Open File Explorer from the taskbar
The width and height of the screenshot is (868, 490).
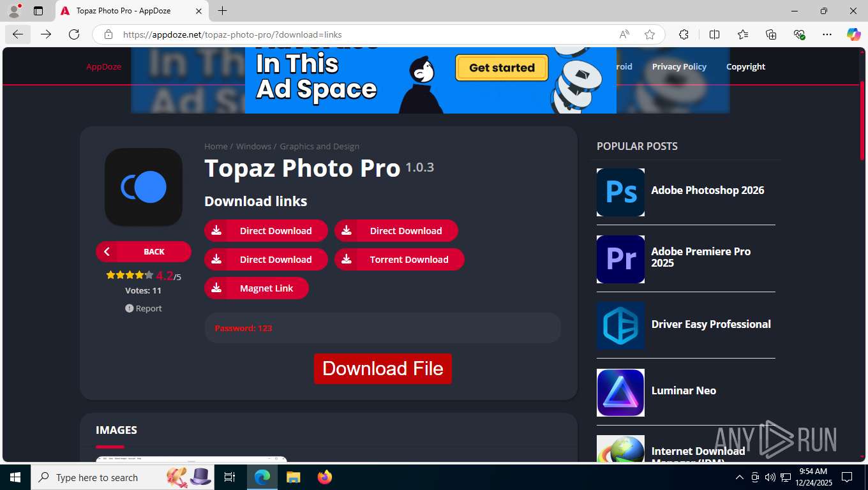click(x=293, y=477)
